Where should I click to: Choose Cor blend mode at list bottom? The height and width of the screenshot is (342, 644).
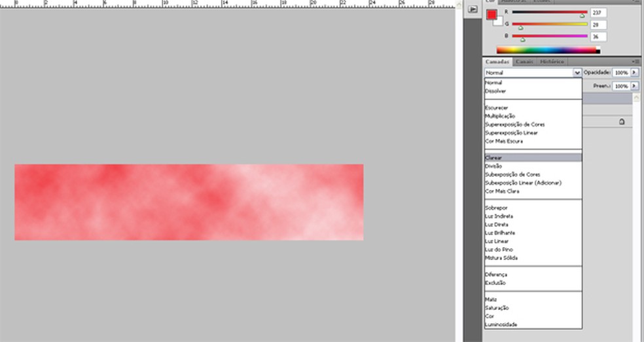click(x=533, y=316)
